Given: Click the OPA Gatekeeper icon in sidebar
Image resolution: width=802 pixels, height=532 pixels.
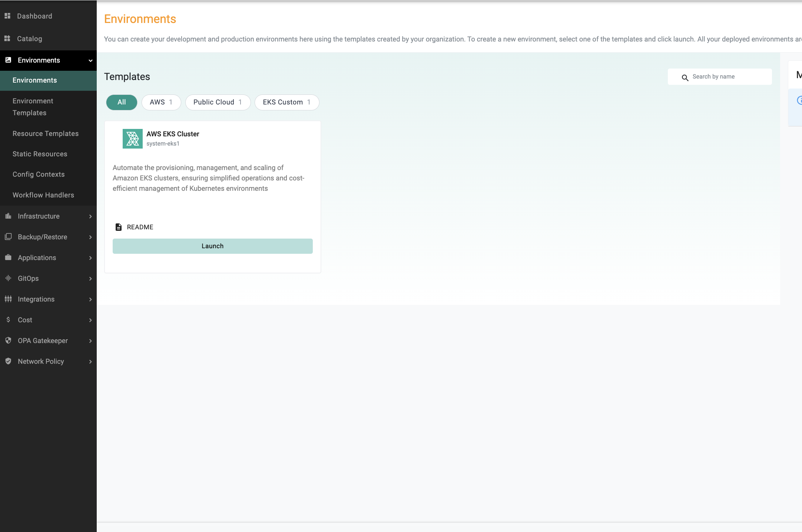Looking at the screenshot, I should tap(9, 340).
